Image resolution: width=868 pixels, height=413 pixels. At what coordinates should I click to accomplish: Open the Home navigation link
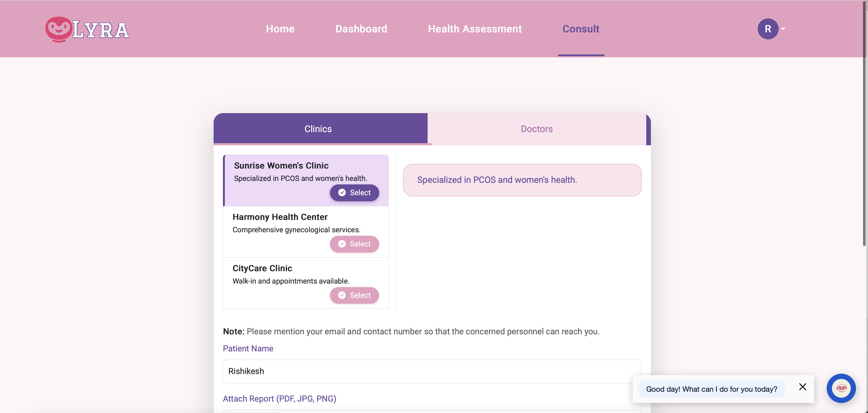[x=280, y=29]
